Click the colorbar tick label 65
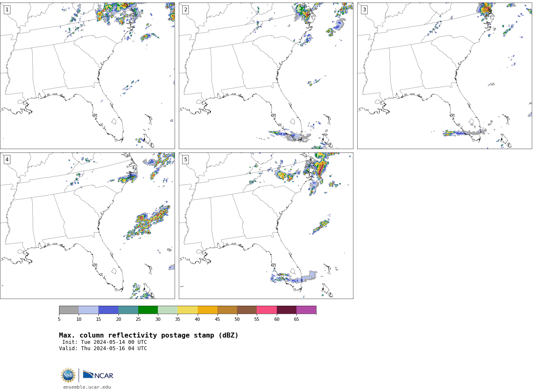The height and width of the screenshot is (392, 536). 296,320
